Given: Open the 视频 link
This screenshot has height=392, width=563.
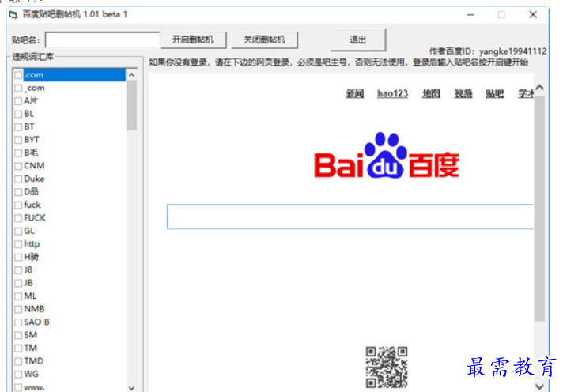Looking at the screenshot, I should pos(463,94).
